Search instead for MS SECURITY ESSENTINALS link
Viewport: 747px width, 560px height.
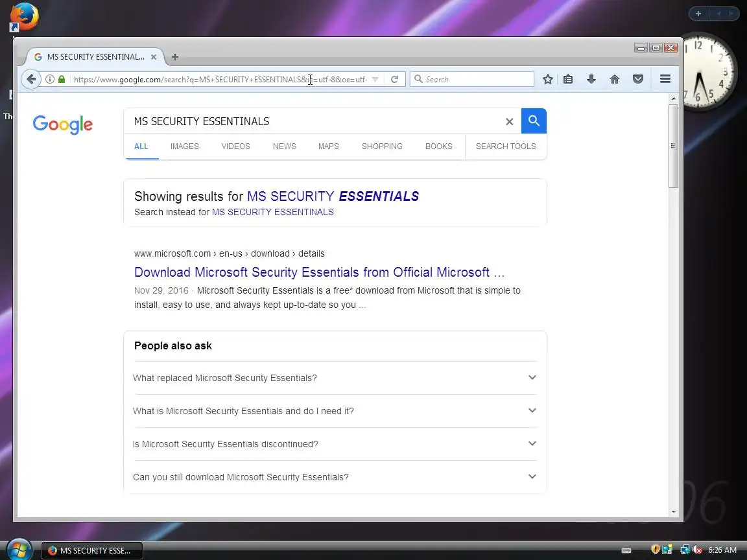click(x=272, y=212)
